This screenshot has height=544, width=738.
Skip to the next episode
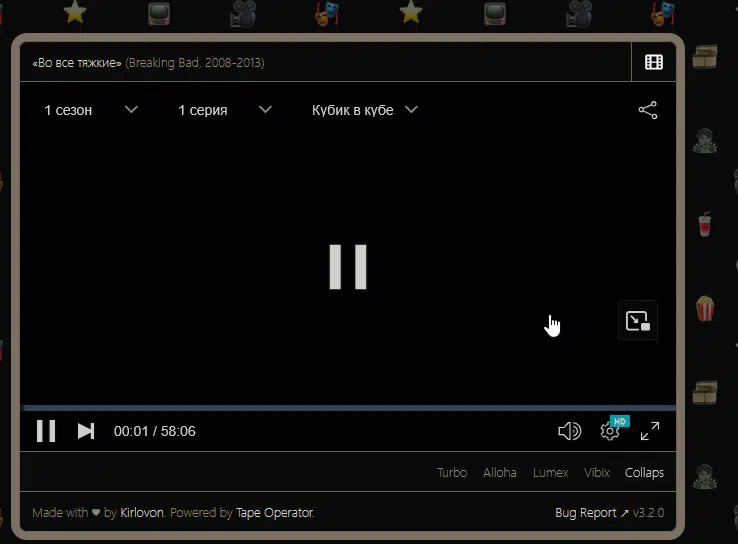[x=86, y=431]
